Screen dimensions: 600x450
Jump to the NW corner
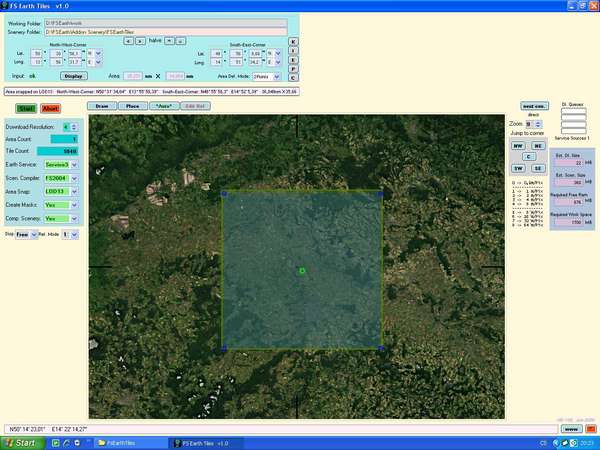tap(519, 145)
